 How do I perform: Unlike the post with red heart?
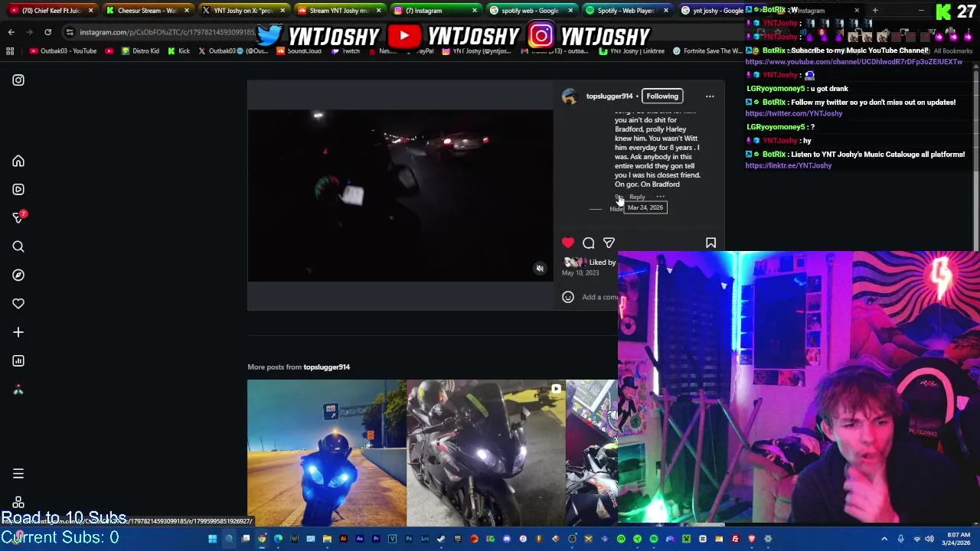[x=568, y=243]
